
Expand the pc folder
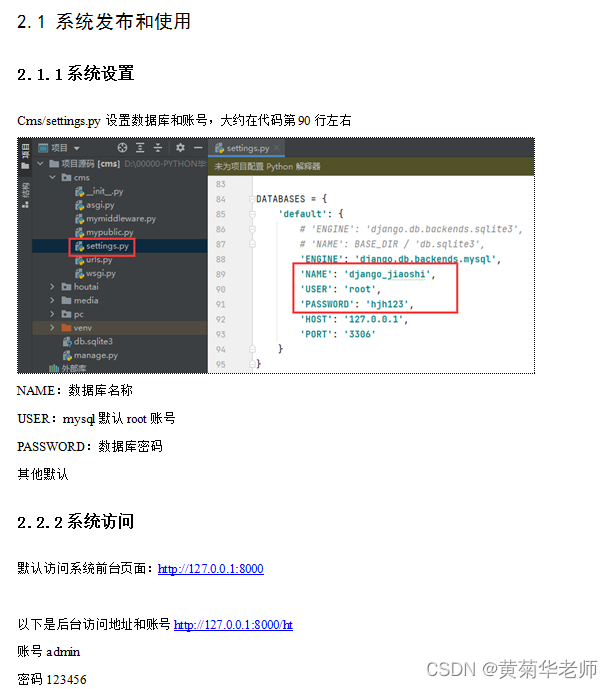pyautogui.click(x=52, y=314)
